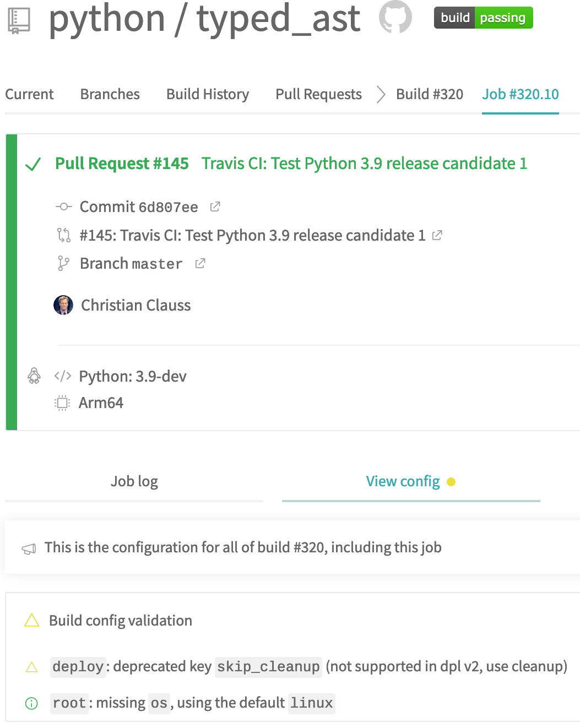Click the Linux penguin OS icon
The image size is (580, 728).
[x=34, y=376]
